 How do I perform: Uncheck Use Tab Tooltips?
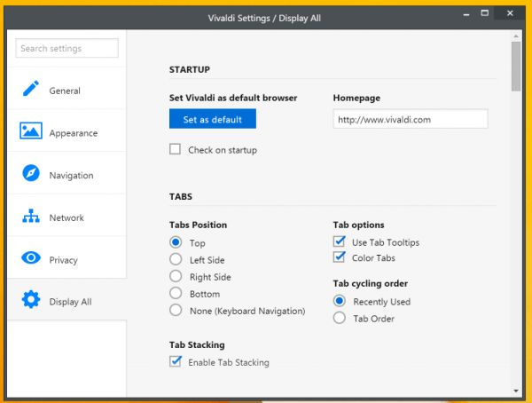(339, 242)
